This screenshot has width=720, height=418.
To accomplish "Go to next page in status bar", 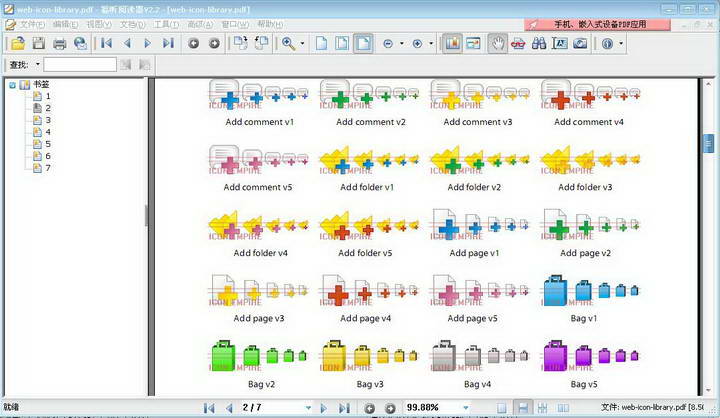I will [324, 407].
